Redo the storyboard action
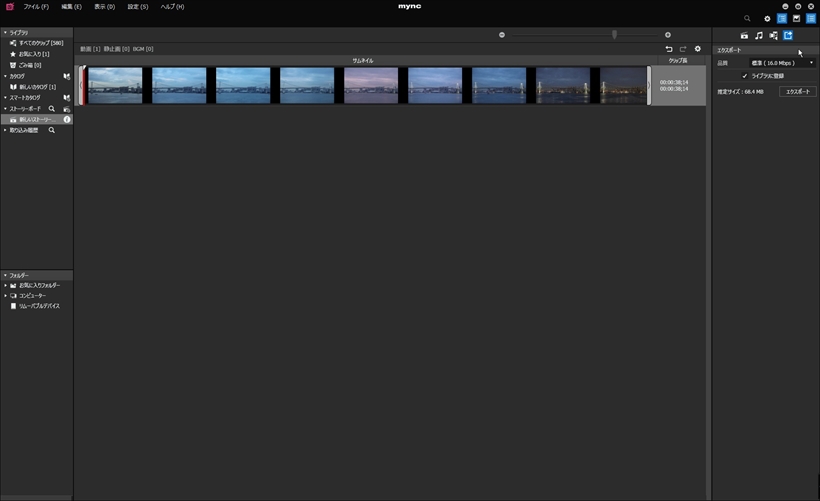 click(683, 49)
